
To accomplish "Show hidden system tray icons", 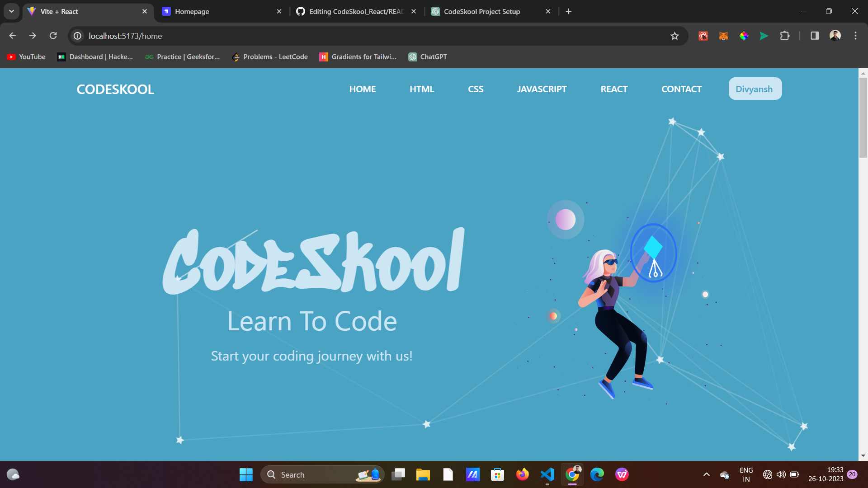I will (x=706, y=474).
